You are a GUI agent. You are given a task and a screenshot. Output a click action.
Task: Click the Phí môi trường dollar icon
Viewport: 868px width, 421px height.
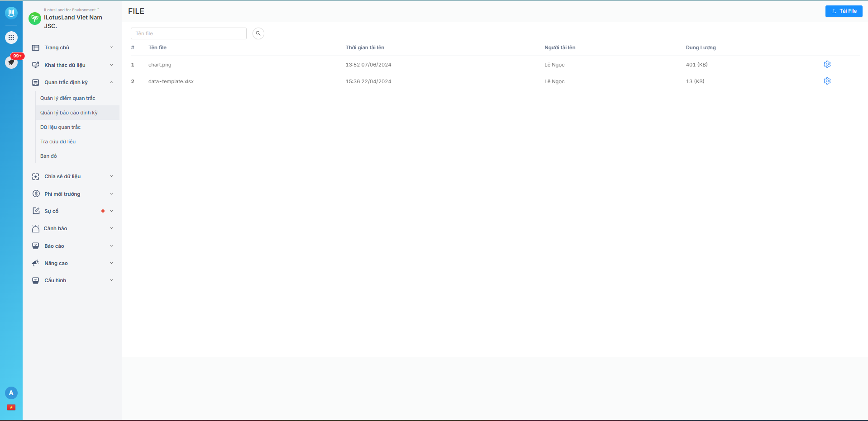(x=36, y=194)
